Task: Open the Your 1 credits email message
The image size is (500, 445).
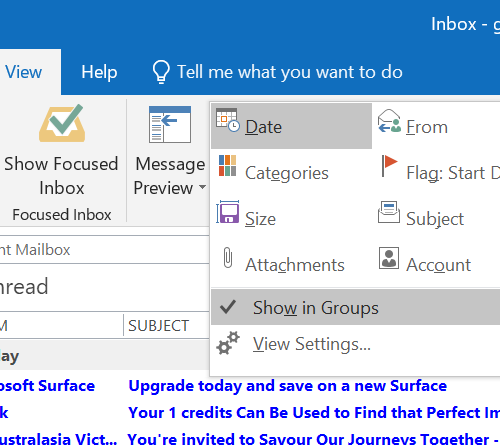Action: pos(314,413)
